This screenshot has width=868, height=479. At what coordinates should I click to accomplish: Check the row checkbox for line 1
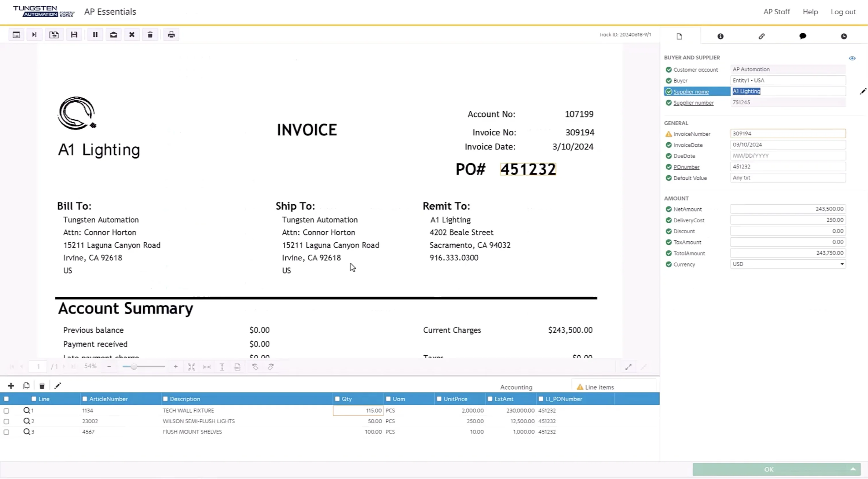click(x=6, y=411)
